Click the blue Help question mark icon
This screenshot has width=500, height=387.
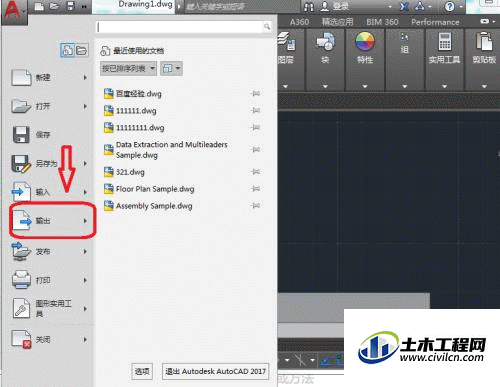point(450,6)
